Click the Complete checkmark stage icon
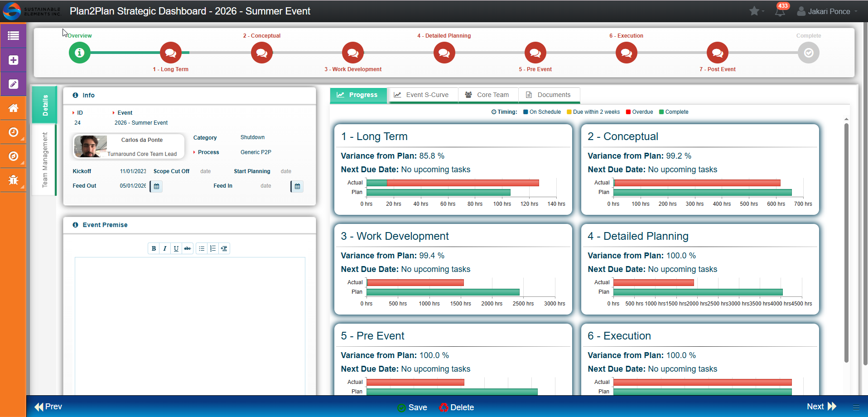The width and height of the screenshot is (868, 417). coord(809,53)
